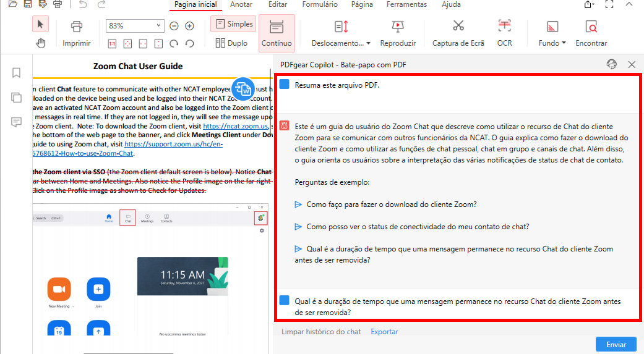644x354 pixels.
Task: Zoom out with the minus icon
Action: tap(174, 26)
